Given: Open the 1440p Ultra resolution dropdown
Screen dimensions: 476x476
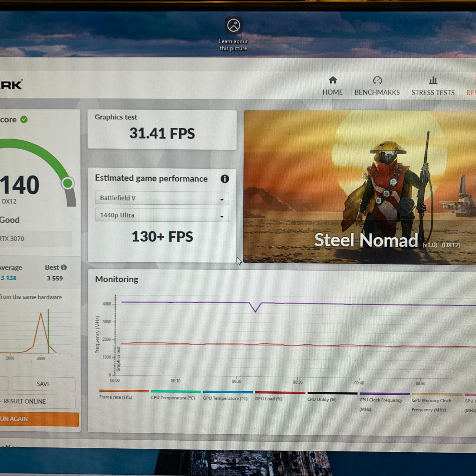Looking at the screenshot, I should pos(162,215).
